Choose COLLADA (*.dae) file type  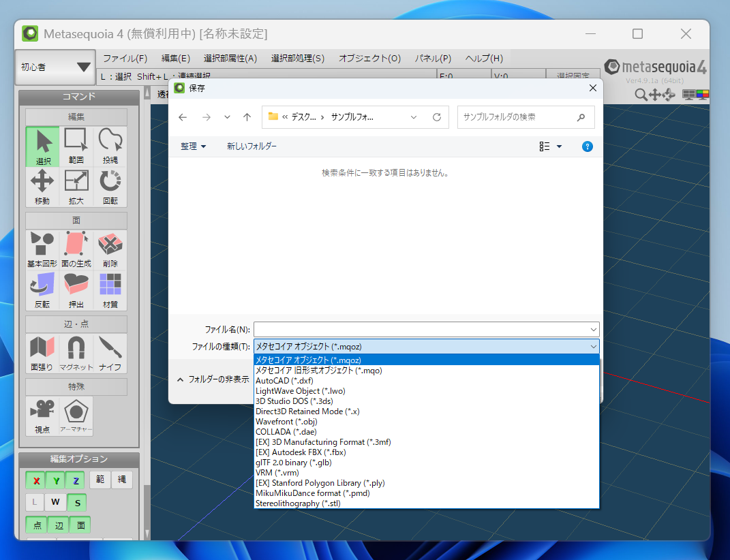427,432
